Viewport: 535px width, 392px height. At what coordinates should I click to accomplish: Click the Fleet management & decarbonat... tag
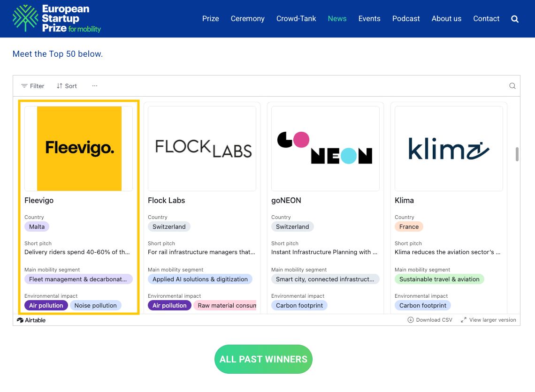pyautogui.click(x=78, y=279)
